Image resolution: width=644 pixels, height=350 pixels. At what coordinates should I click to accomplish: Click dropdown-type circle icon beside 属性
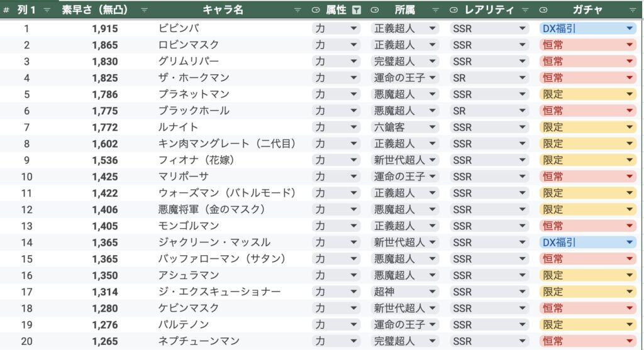click(x=316, y=10)
